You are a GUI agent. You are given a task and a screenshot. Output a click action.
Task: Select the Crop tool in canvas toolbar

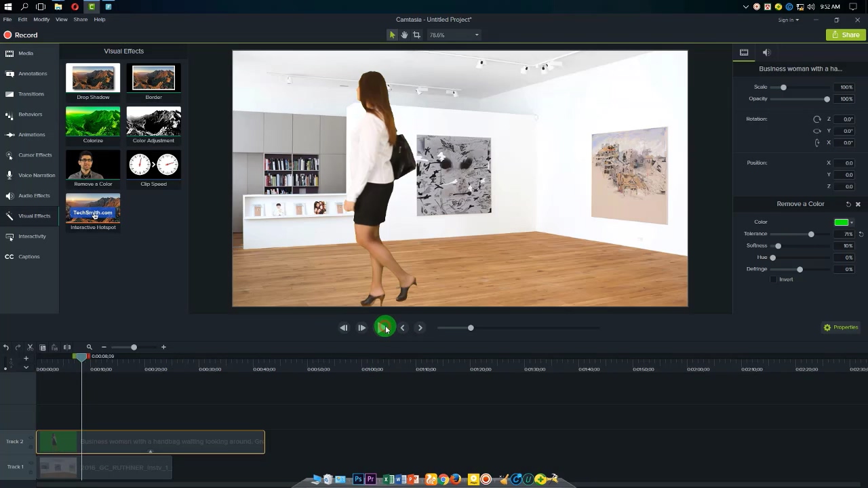pyautogui.click(x=417, y=35)
